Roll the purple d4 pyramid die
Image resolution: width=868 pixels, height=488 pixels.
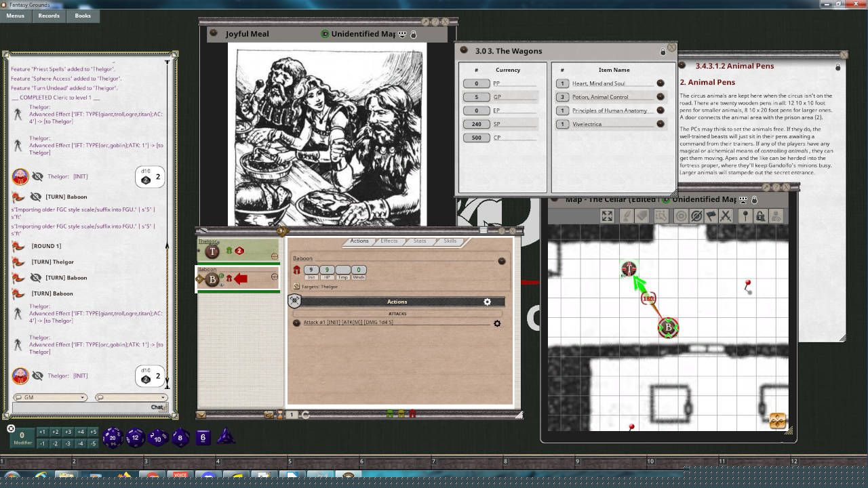(x=226, y=436)
